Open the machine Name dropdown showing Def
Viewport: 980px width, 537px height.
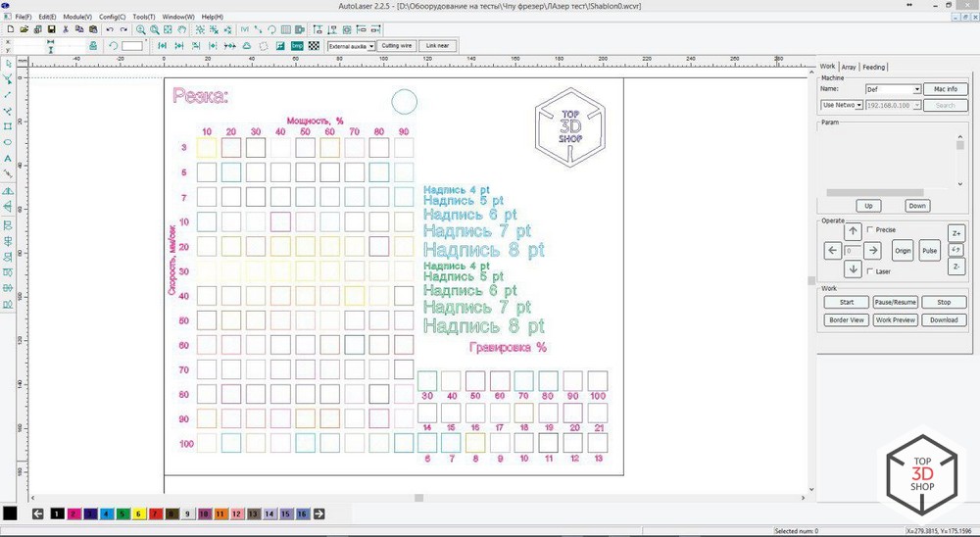(x=893, y=89)
